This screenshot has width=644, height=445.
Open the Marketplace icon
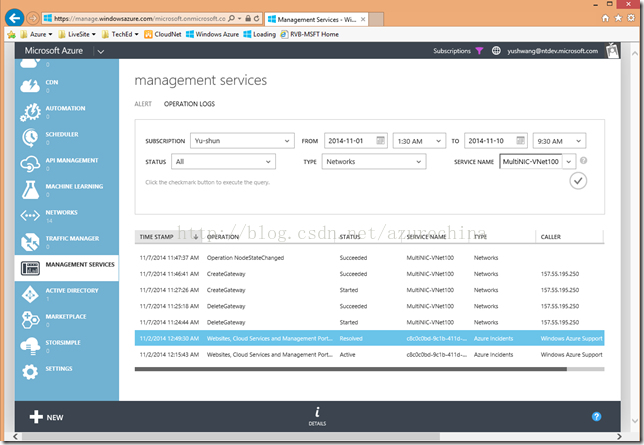pyautogui.click(x=30, y=320)
